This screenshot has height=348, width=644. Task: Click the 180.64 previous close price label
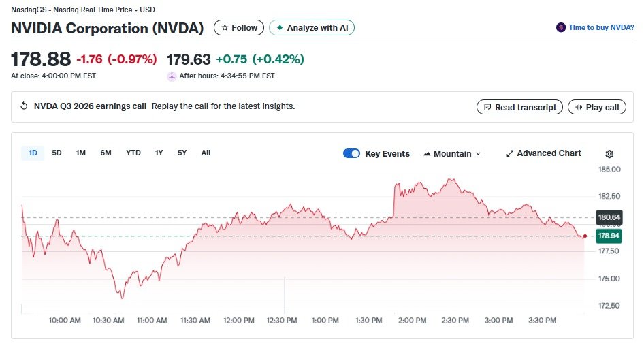pyautogui.click(x=609, y=217)
